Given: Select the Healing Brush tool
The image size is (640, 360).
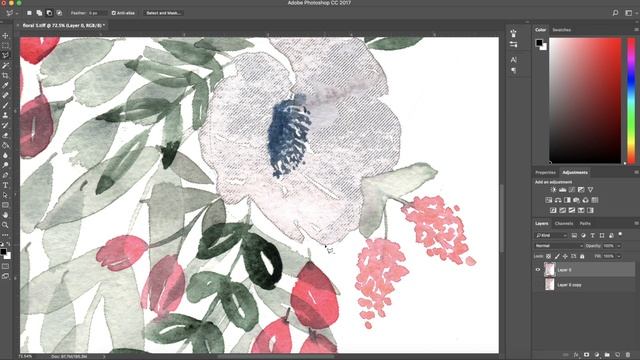Looking at the screenshot, I should [x=5, y=95].
